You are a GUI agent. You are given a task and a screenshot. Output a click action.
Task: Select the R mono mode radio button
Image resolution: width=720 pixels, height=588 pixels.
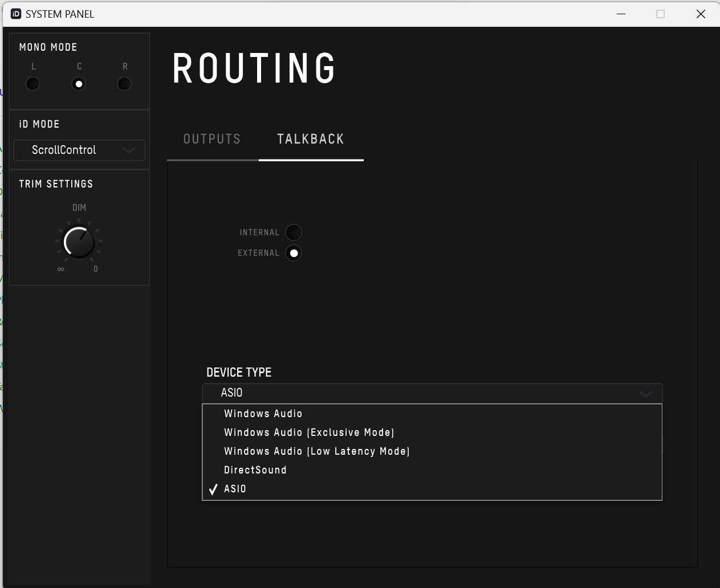(124, 84)
